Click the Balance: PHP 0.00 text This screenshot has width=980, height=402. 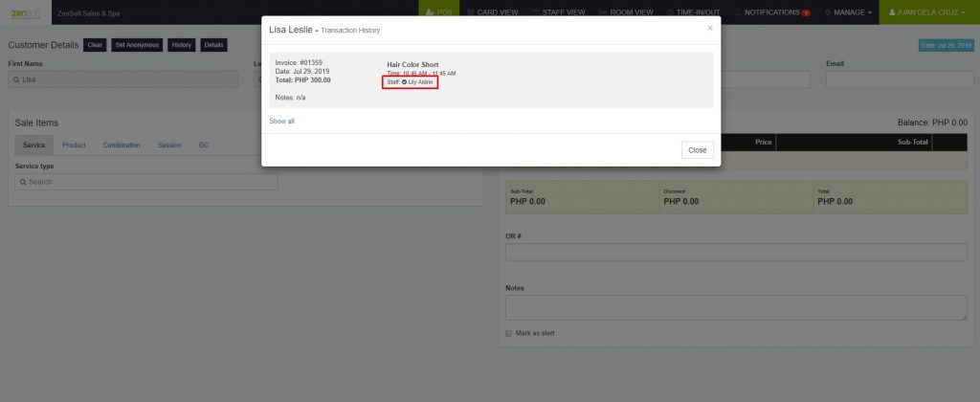932,123
